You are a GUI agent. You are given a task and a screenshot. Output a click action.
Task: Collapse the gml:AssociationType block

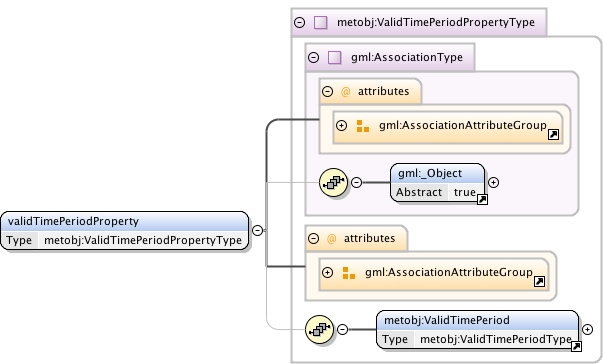click(313, 58)
